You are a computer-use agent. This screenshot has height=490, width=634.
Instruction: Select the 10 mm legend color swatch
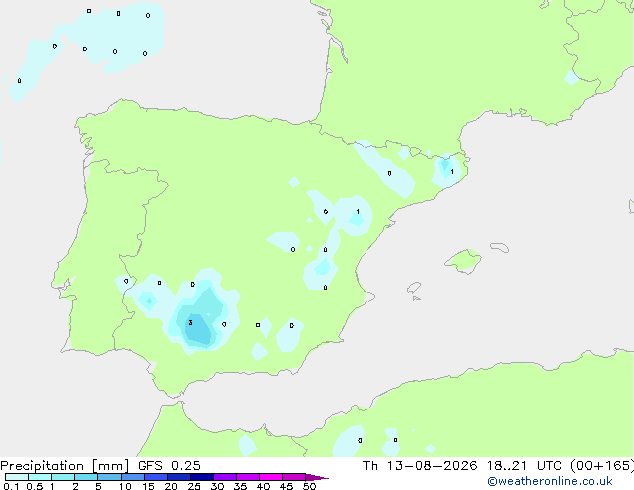(133, 477)
